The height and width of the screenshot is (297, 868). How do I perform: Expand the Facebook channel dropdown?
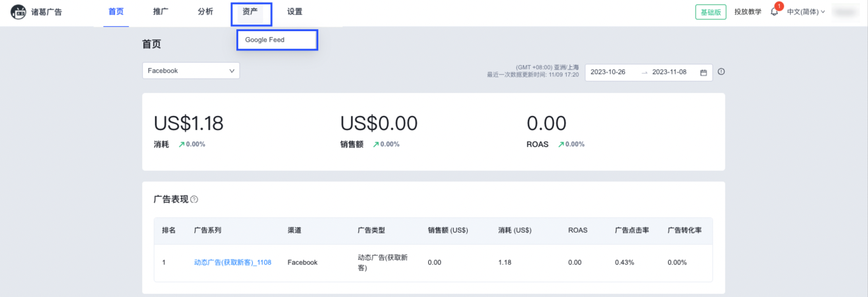point(191,70)
